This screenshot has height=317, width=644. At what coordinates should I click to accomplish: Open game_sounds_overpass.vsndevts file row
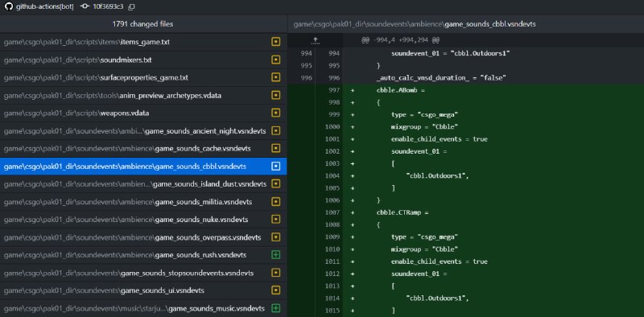[x=143, y=237]
